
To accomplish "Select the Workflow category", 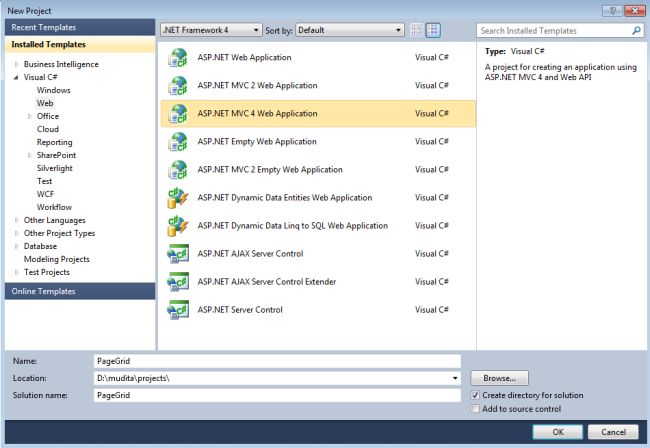I will tap(54, 207).
